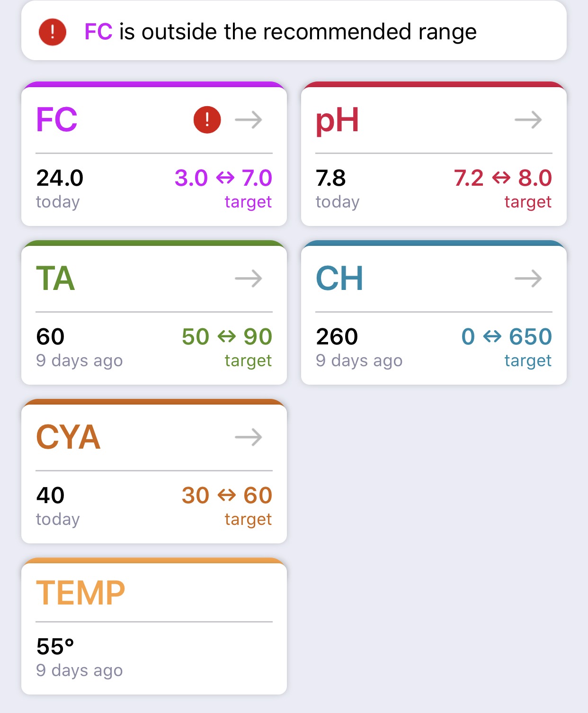Open FC details via its arrow
Image resolution: width=588 pixels, height=713 pixels.
tap(249, 120)
